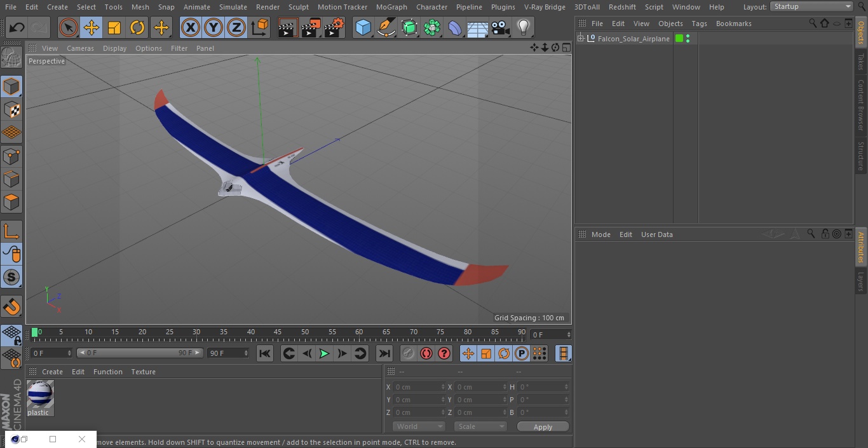The width and height of the screenshot is (868, 448).
Task: Toggle X axis lock
Action: (x=191, y=28)
